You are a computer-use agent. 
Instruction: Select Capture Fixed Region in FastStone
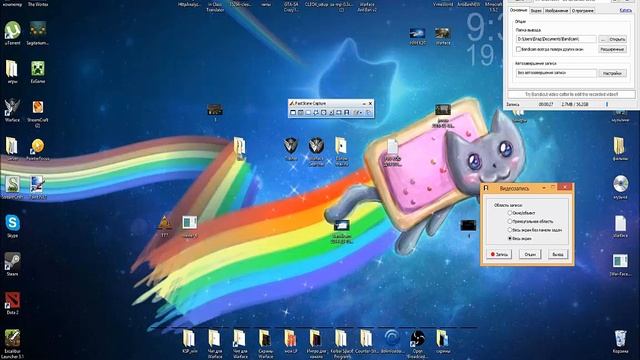point(339,112)
